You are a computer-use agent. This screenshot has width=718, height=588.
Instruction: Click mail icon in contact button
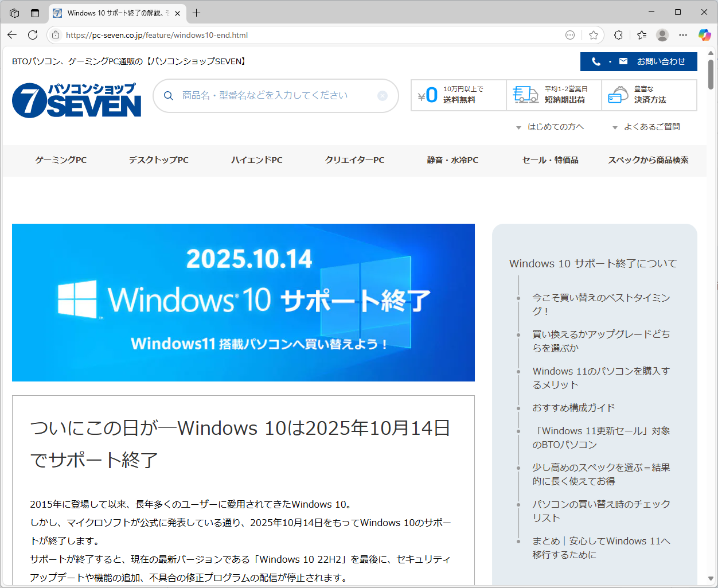(x=623, y=61)
